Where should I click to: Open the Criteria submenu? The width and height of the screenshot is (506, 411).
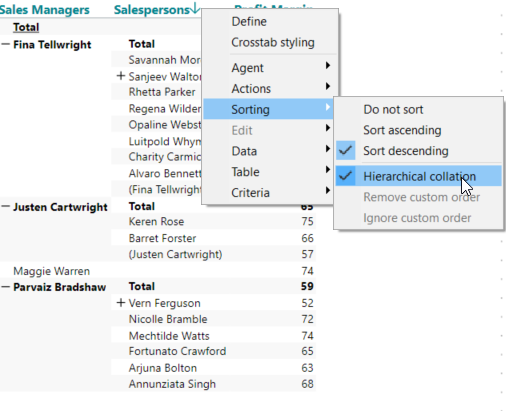269,193
